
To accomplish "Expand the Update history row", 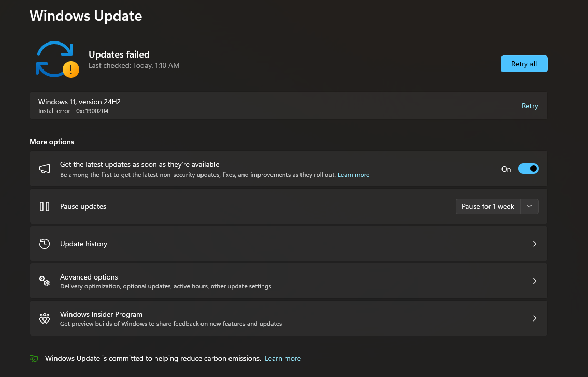I will pyautogui.click(x=288, y=243).
